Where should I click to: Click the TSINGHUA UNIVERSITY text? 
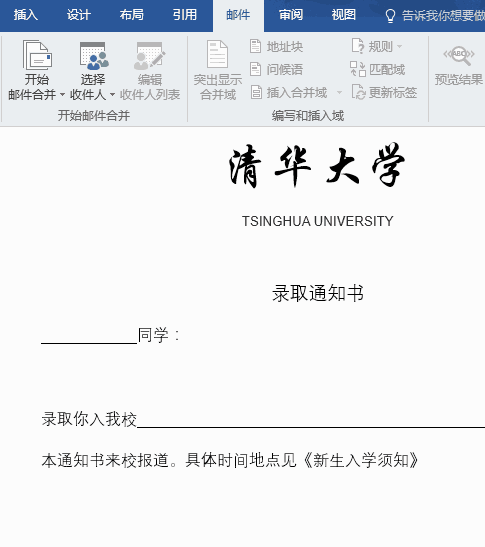coord(318,221)
